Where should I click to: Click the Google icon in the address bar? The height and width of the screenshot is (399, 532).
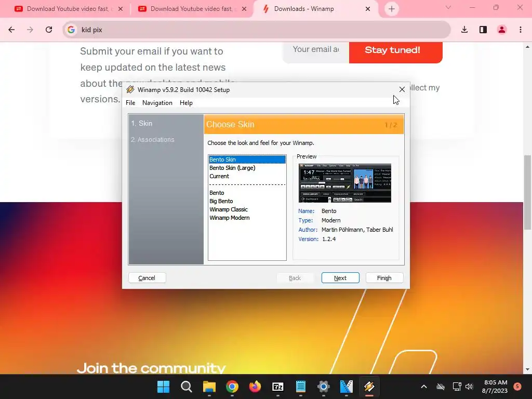[x=71, y=30]
